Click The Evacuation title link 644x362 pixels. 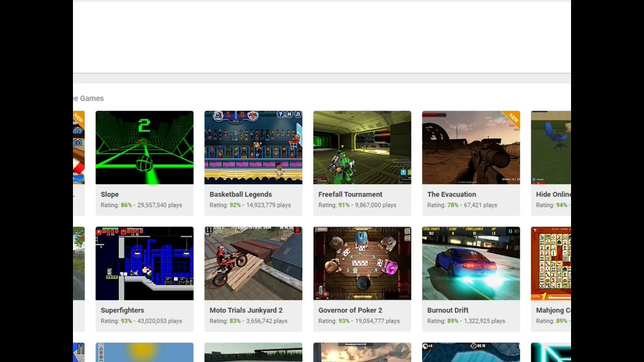[451, 195]
